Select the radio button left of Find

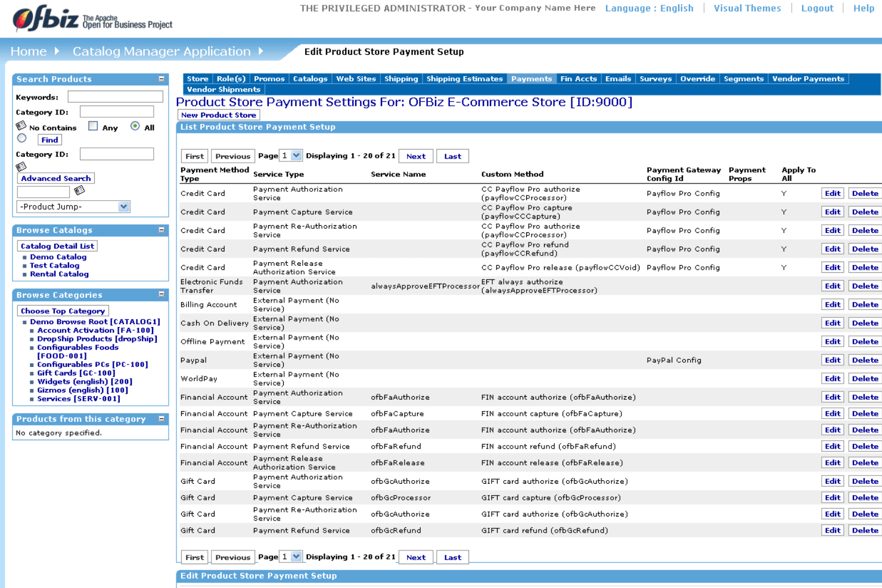(22, 138)
